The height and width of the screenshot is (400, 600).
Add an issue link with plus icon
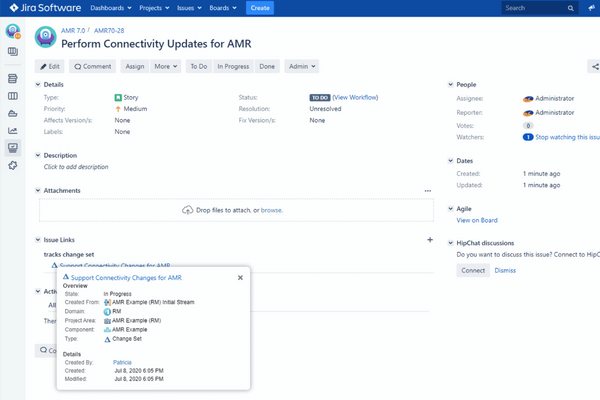430,240
